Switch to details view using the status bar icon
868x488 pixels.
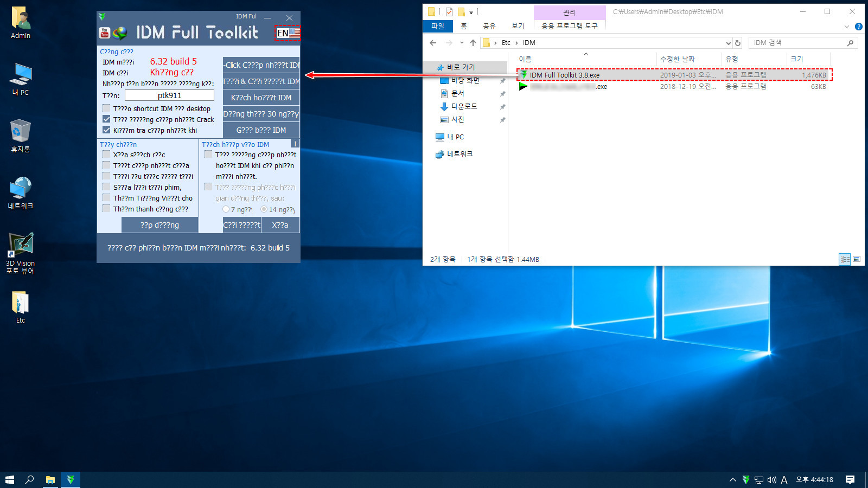pyautogui.click(x=845, y=259)
